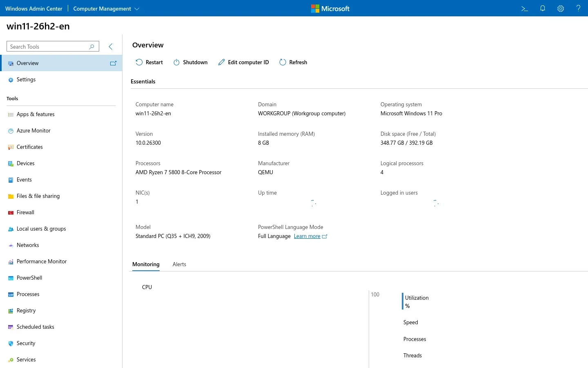Click the Performance Monitor icon
Image resolution: width=588 pixels, height=368 pixels.
tap(11, 262)
